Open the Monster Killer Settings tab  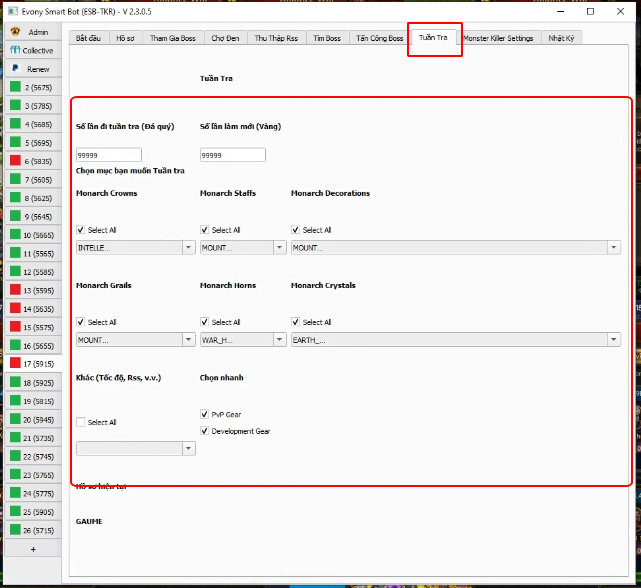pos(497,38)
